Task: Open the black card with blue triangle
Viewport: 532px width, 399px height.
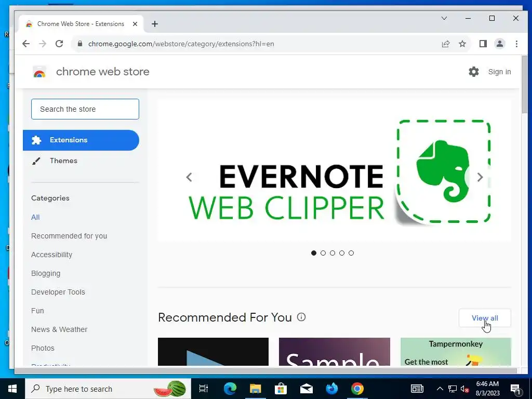Action: (x=213, y=352)
